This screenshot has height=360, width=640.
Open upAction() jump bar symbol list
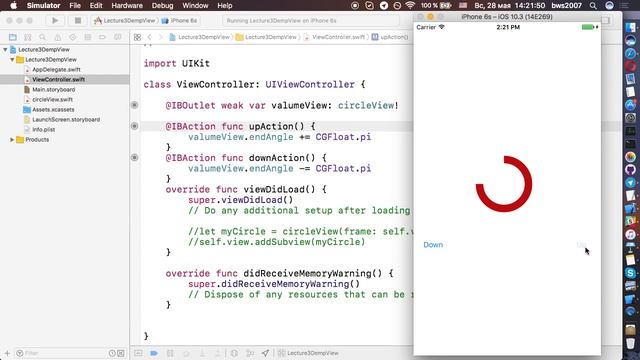(390, 37)
